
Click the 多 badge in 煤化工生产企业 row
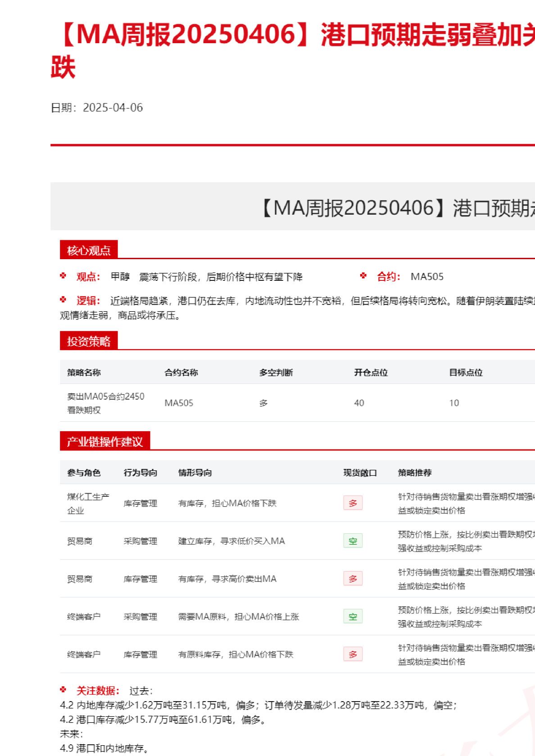(x=353, y=503)
